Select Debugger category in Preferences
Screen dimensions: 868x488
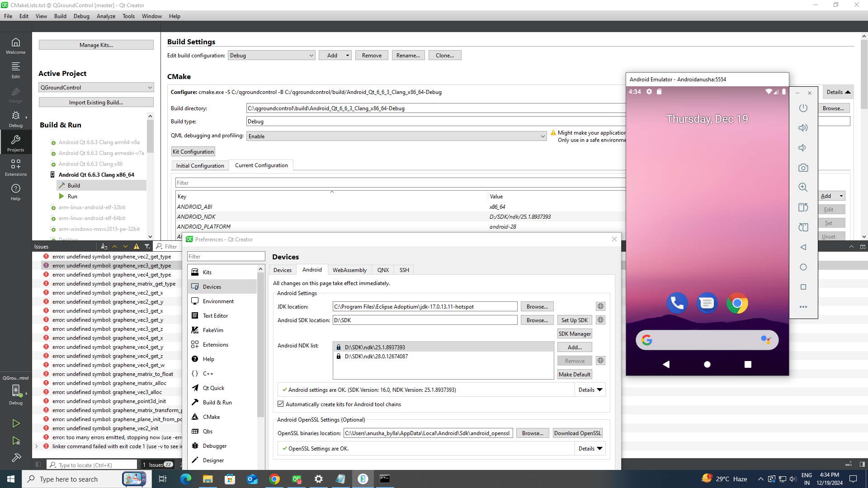pos(222,446)
